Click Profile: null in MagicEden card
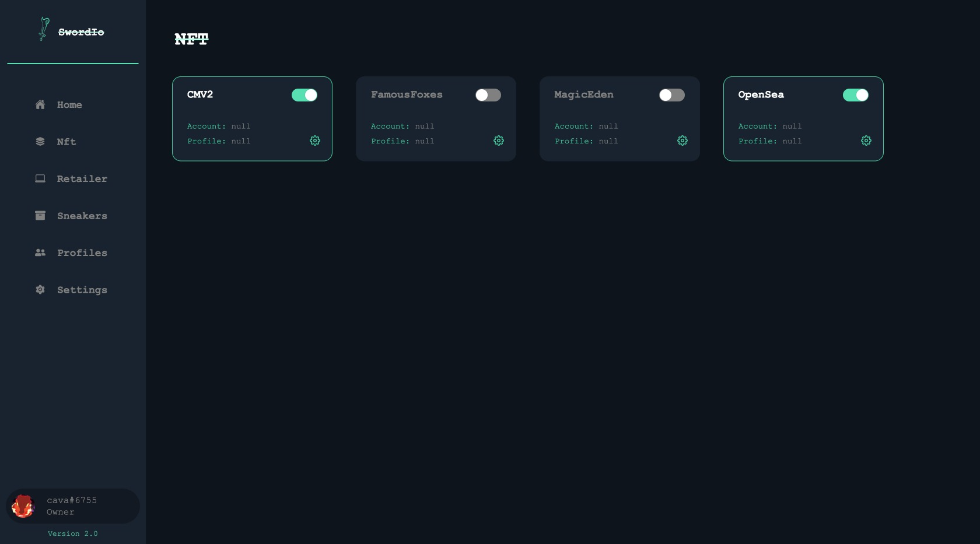The width and height of the screenshot is (980, 544). click(586, 141)
